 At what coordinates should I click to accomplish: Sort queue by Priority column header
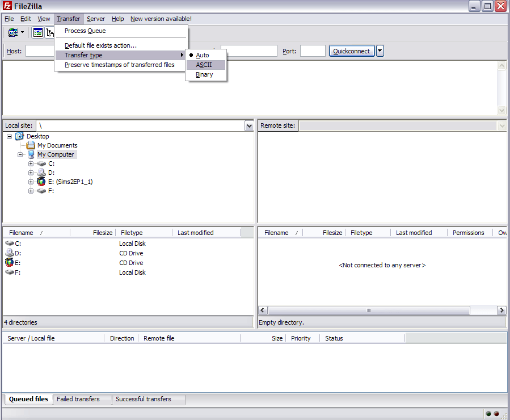pos(303,338)
